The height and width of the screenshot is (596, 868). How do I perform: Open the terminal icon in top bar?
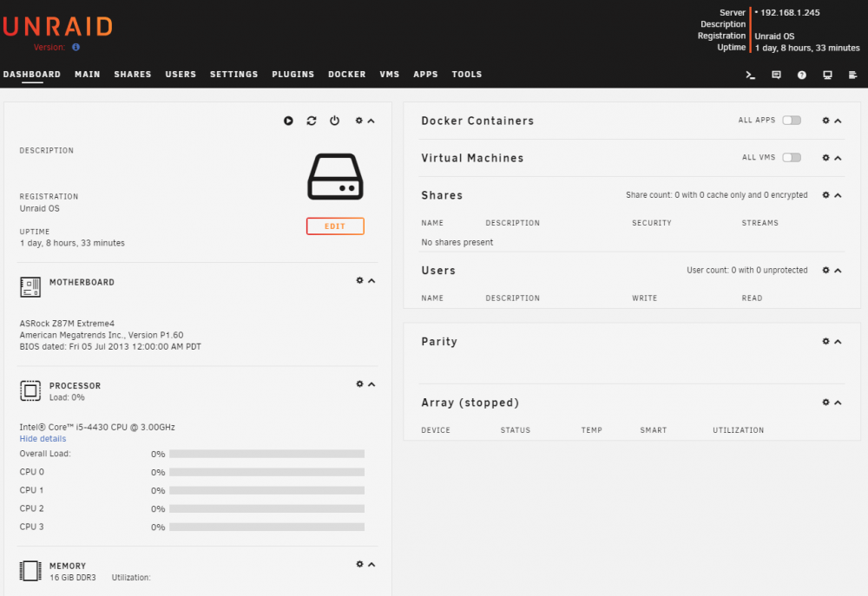coord(750,75)
